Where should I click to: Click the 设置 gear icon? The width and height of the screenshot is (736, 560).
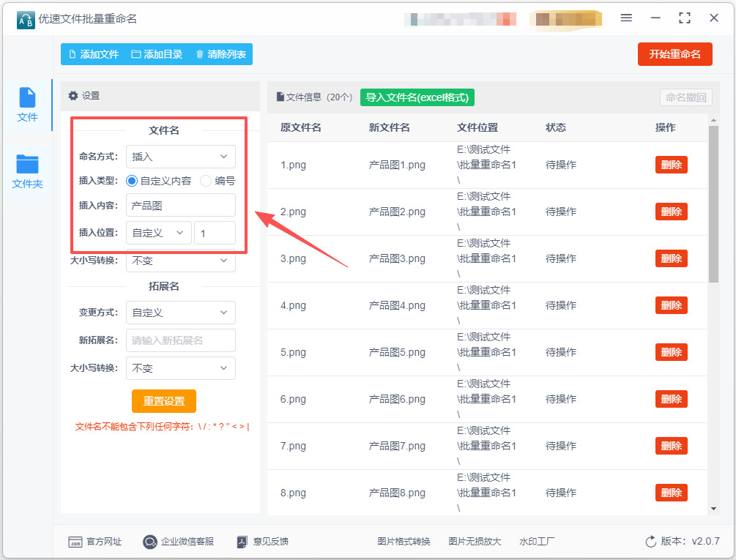[73, 96]
